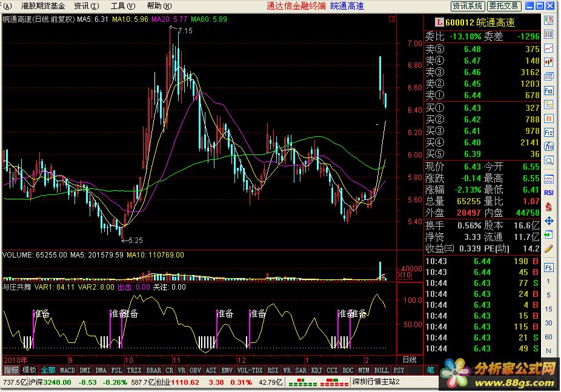
Task: Click the month 12 timeline marker
Action: pos(242,360)
